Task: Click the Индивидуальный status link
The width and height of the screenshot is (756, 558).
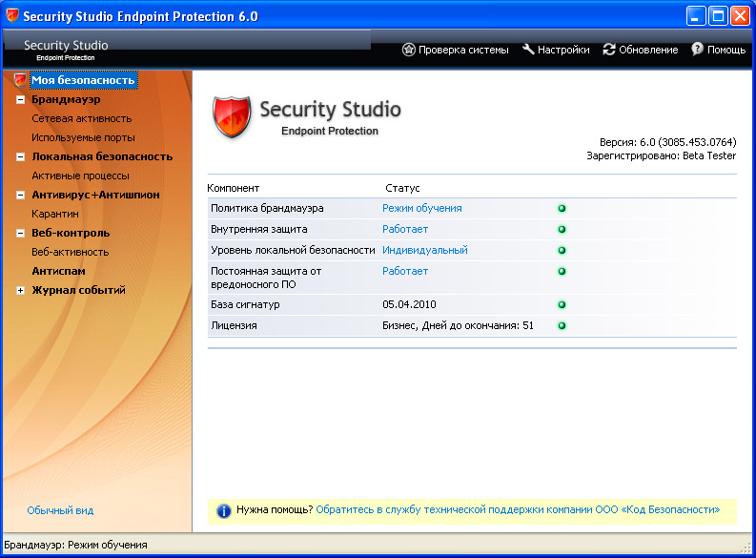Action: [425, 250]
